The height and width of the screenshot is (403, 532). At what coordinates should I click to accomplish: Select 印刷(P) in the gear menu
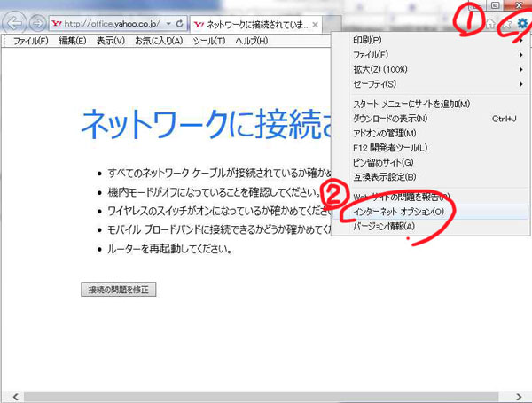coord(431,40)
